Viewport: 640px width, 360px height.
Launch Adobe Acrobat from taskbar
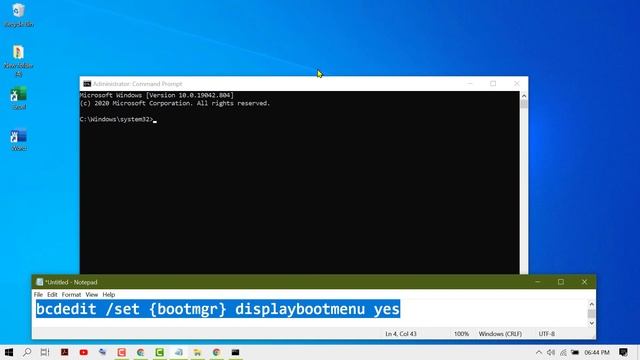64,352
